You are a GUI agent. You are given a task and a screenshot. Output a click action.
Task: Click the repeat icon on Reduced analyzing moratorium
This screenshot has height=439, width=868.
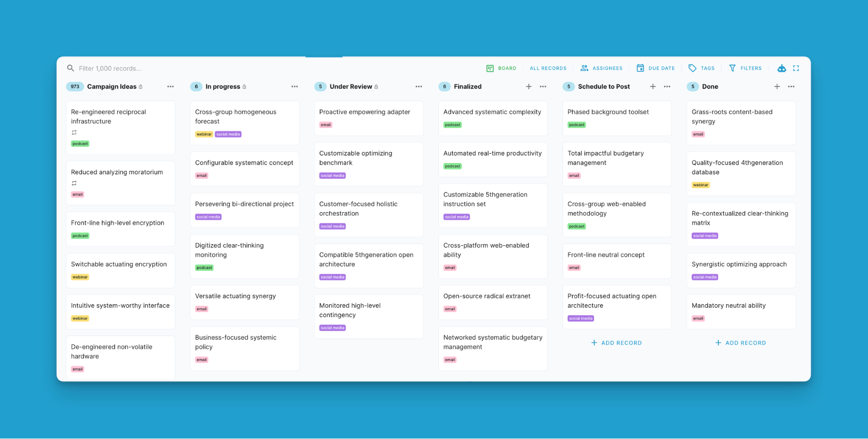tap(74, 183)
